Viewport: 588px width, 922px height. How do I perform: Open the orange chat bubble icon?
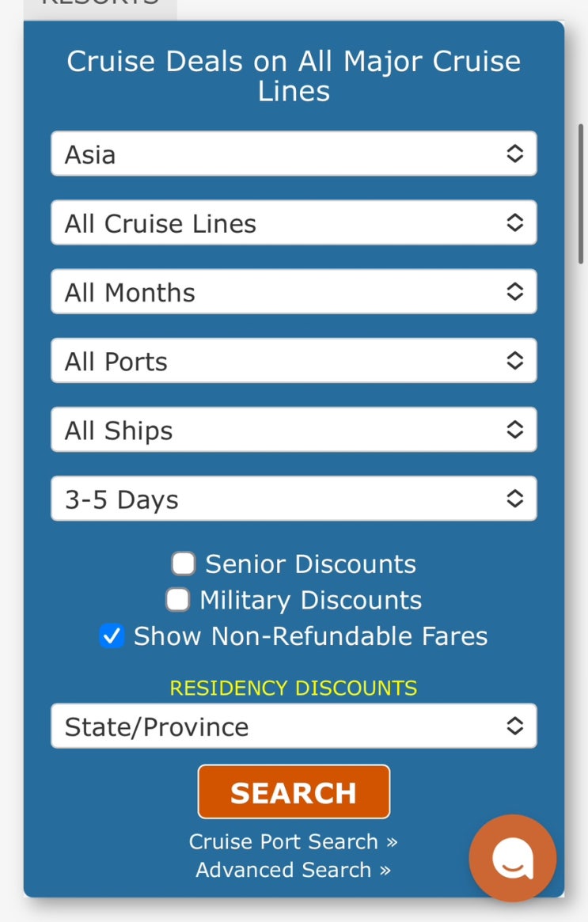click(x=512, y=858)
